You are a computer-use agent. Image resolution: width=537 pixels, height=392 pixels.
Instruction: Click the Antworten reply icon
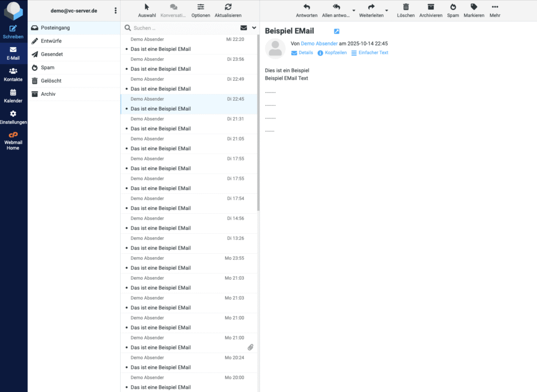pyautogui.click(x=306, y=8)
